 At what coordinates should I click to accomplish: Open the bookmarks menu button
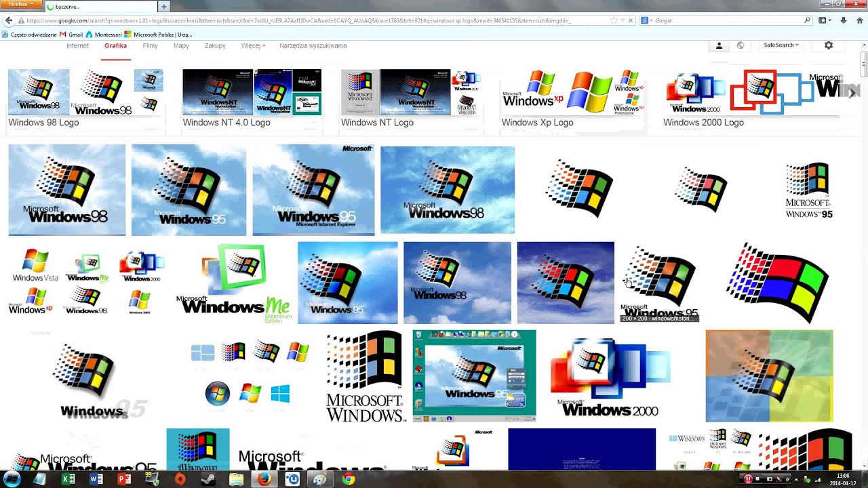click(825, 20)
